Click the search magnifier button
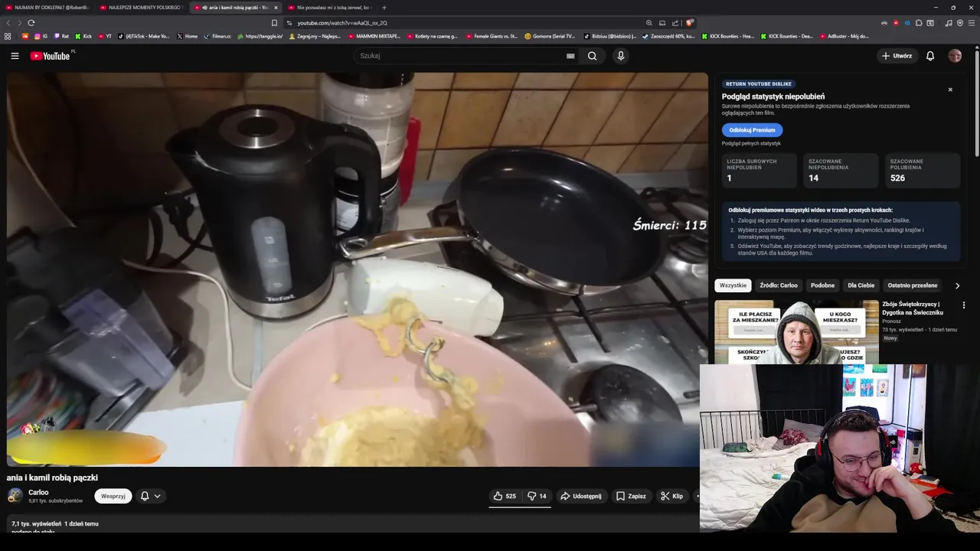The image size is (980, 551). [x=592, y=56]
